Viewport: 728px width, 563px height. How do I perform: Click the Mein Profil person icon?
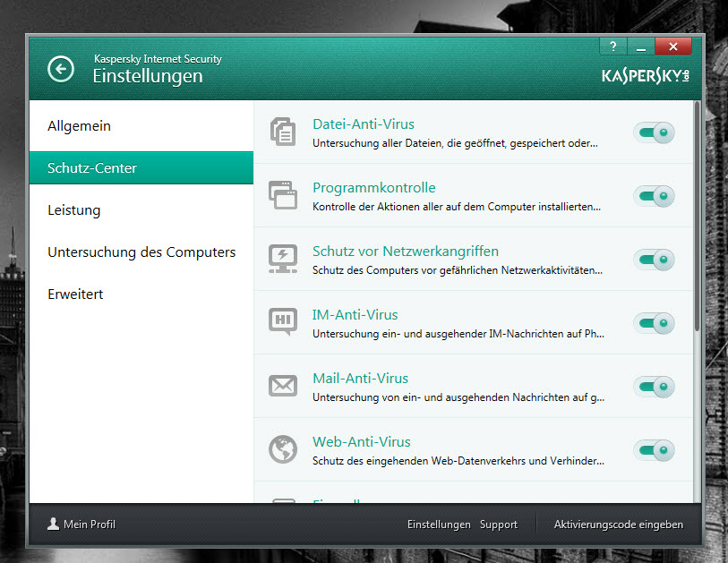54,524
